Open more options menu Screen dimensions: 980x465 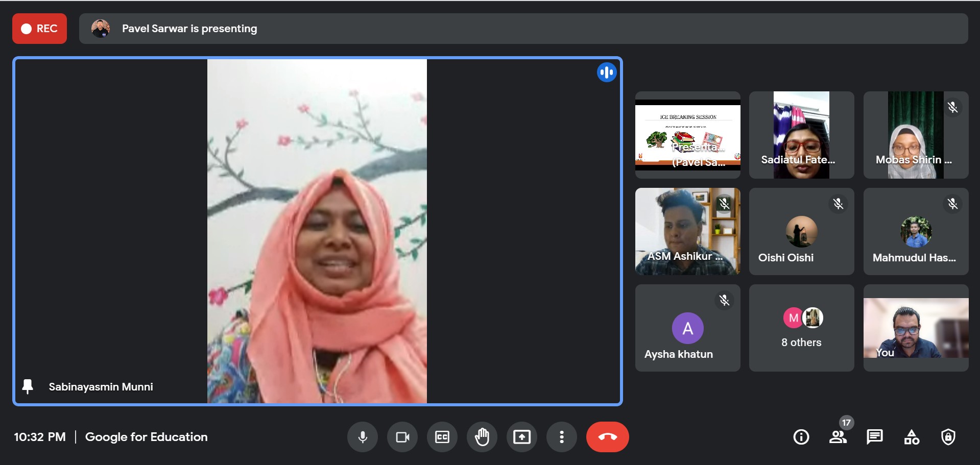[x=562, y=437]
